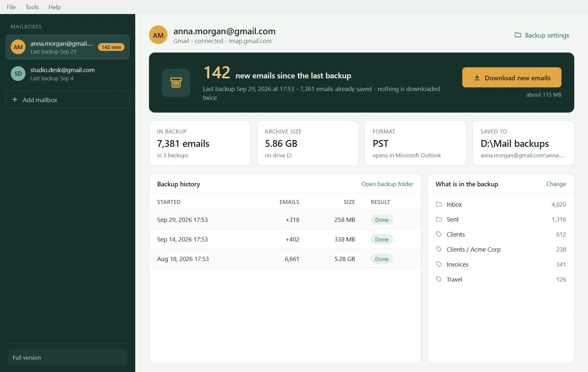Select the Sep 29, 2026 17:53 backup row
The image size is (588, 372).
click(285, 220)
